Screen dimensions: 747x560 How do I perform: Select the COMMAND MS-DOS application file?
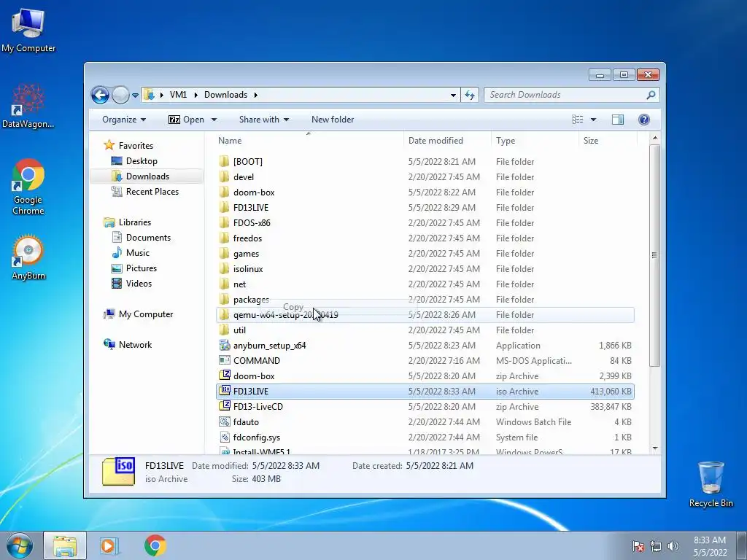(x=425, y=360)
